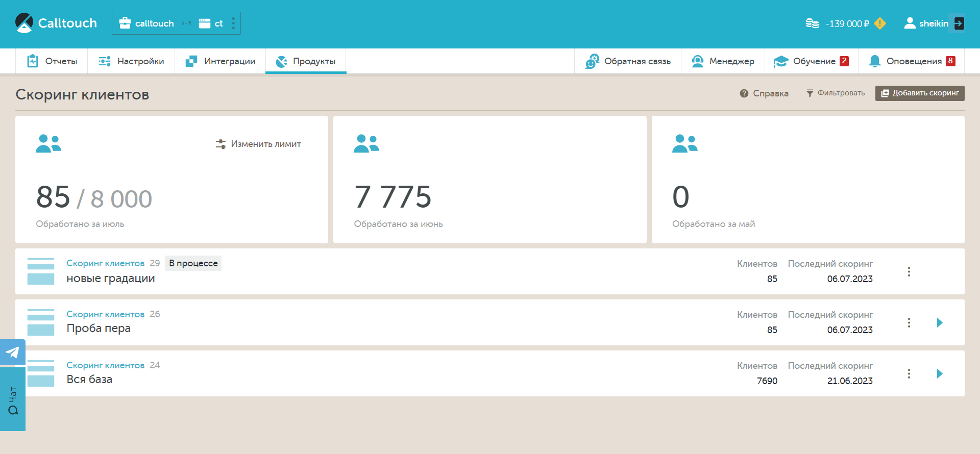Select the Продукты tab
This screenshot has width=980, height=454.
(306, 61)
